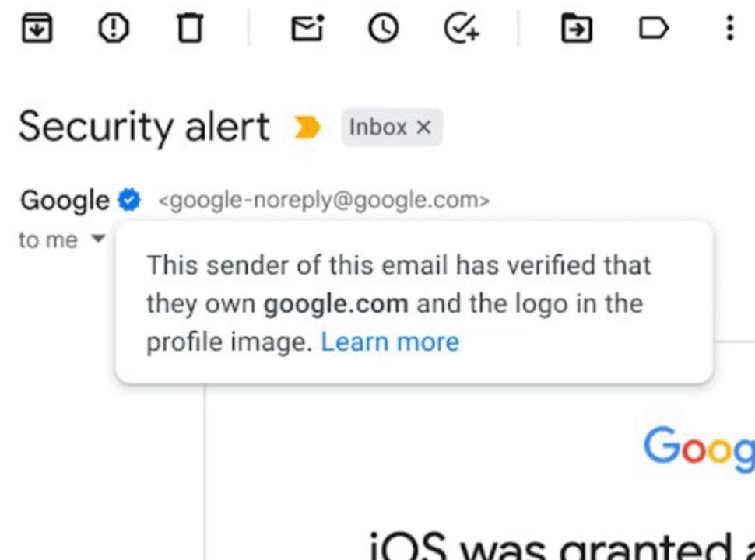Click the blue verified sender checkmark badge

pyautogui.click(x=129, y=200)
